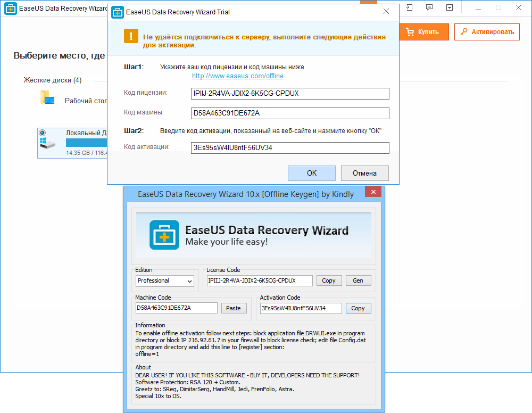Click the local disk usage bar
532x413 pixels.
(x=87, y=143)
